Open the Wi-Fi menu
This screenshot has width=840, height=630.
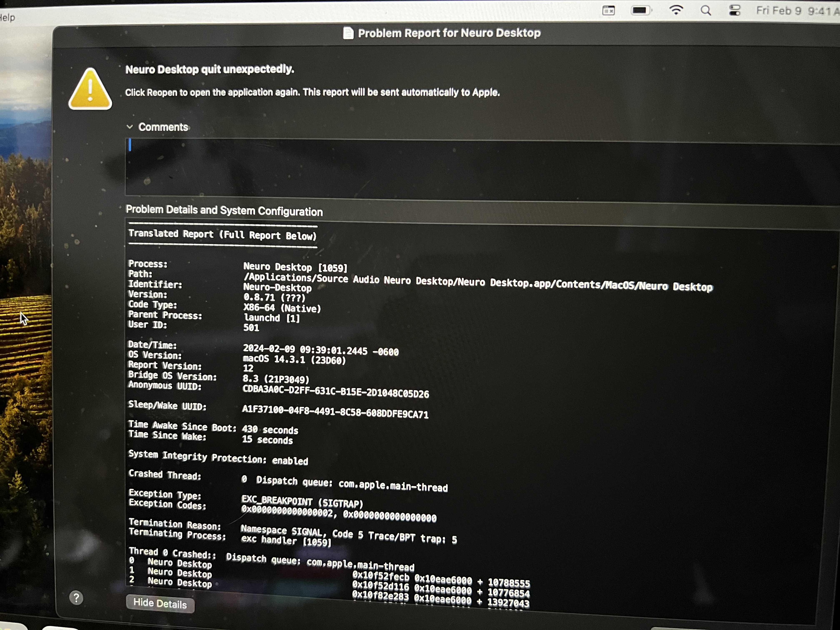tap(676, 10)
